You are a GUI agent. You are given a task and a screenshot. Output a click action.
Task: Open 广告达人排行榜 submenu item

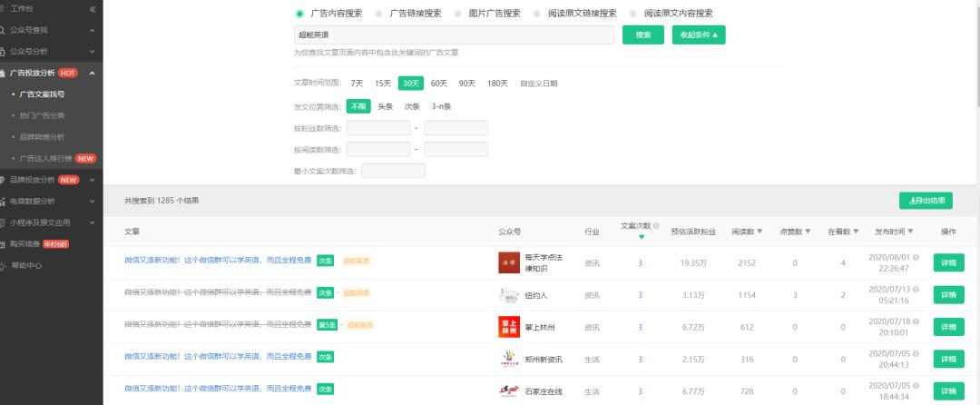[x=45, y=158]
